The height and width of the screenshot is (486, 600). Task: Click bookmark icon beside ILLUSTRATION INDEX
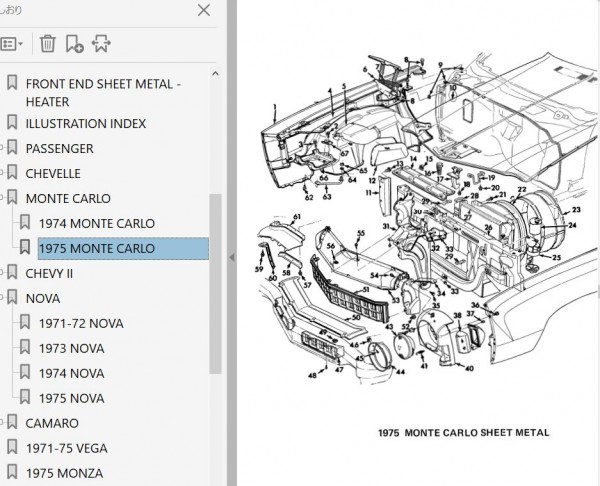(x=12, y=122)
